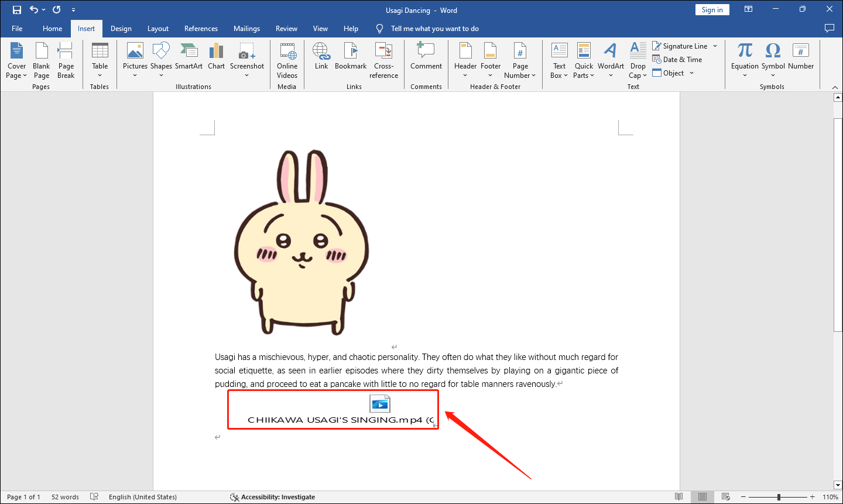
Task: Expand the Signature Line dropdown arrow
Action: tap(715, 46)
